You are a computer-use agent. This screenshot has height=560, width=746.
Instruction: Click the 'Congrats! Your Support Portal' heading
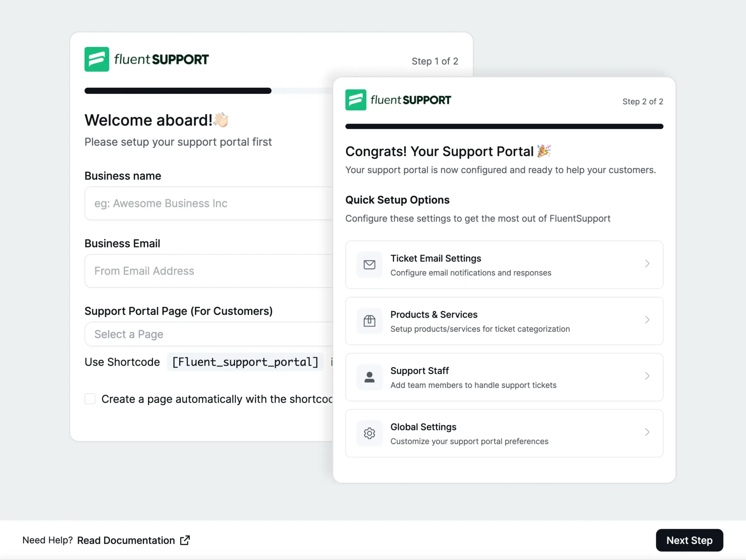pyautogui.click(x=439, y=152)
